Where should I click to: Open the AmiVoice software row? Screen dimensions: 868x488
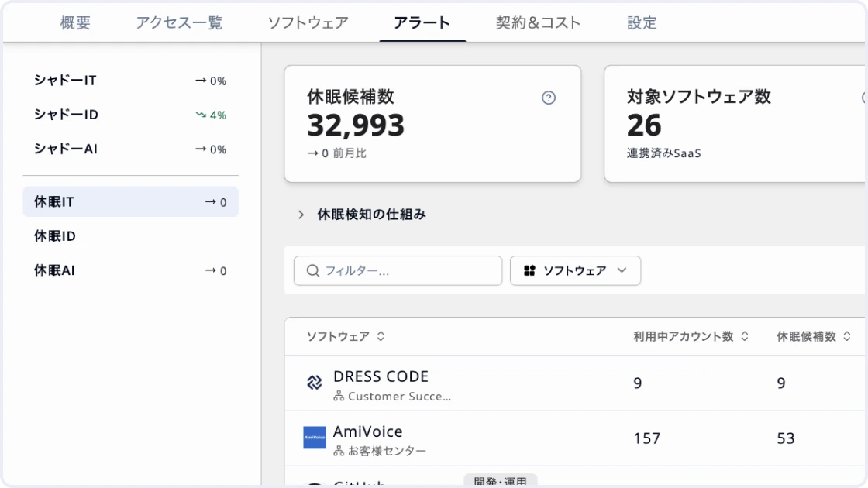576,438
